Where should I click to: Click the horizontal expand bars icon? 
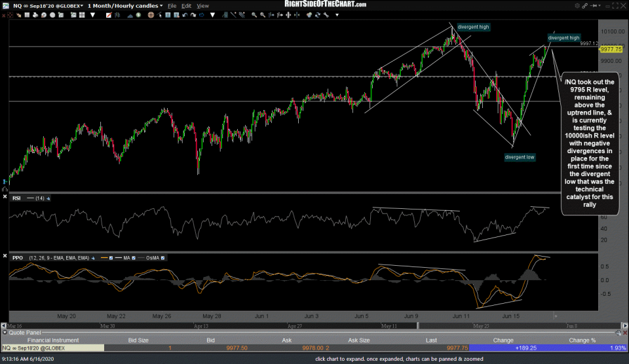[288, 15]
